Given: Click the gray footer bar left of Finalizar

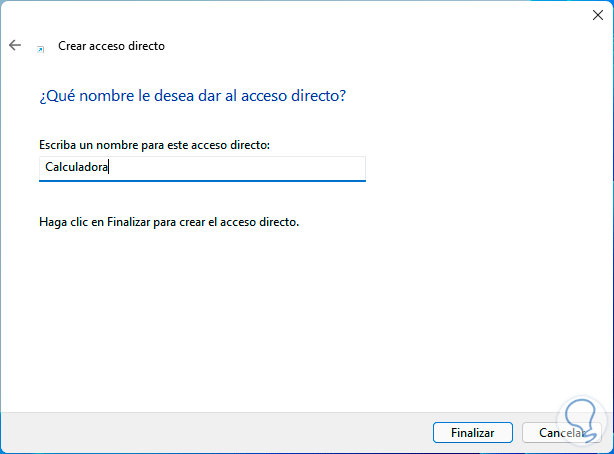Looking at the screenshot, I should 200,433.
